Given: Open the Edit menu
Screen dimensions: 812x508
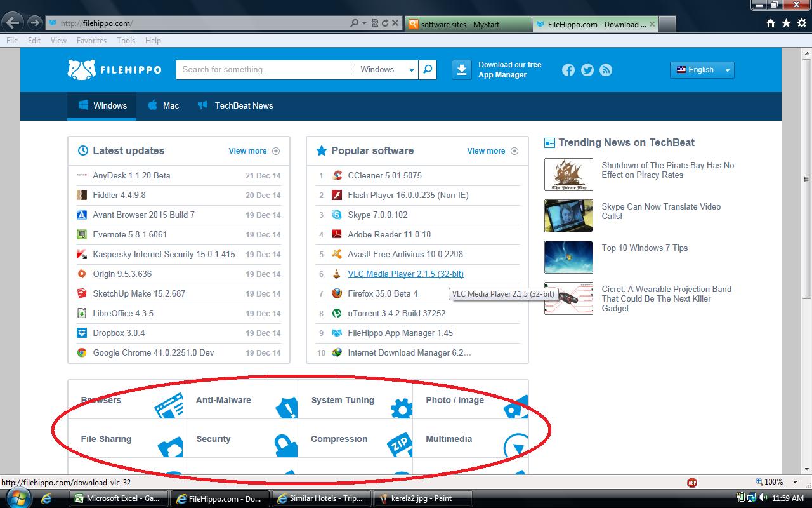Looking at the screenshot, I should point(34,40).
